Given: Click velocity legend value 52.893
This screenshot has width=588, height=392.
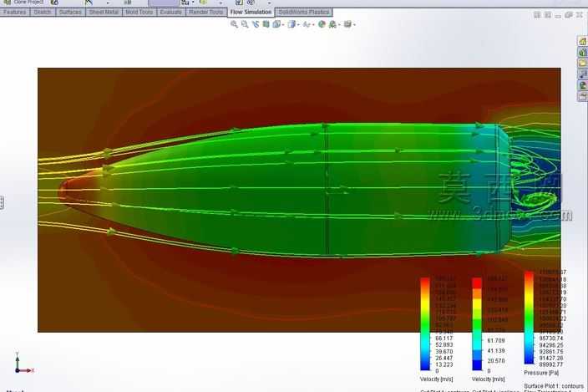Looking at the screenshot, I should (x=444, y=344).
